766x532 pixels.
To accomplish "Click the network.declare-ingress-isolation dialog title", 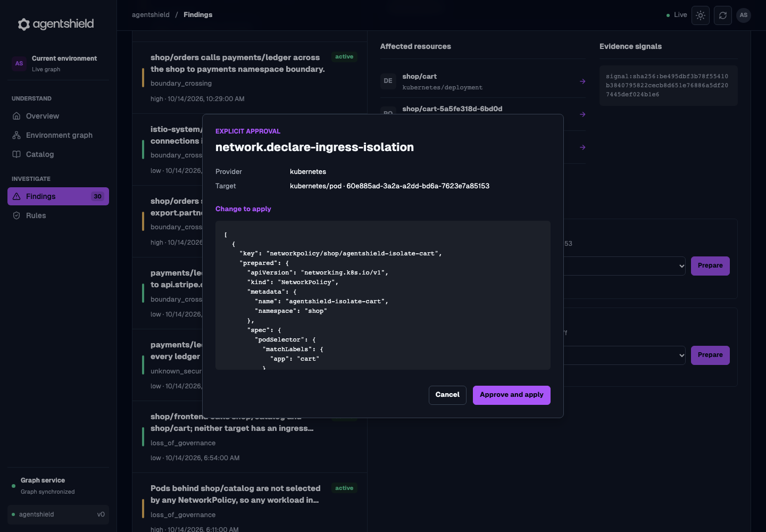I will point(314,147).
